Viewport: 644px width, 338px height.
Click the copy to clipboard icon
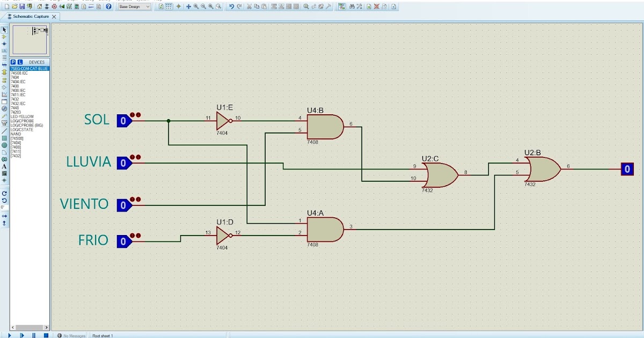256,6
